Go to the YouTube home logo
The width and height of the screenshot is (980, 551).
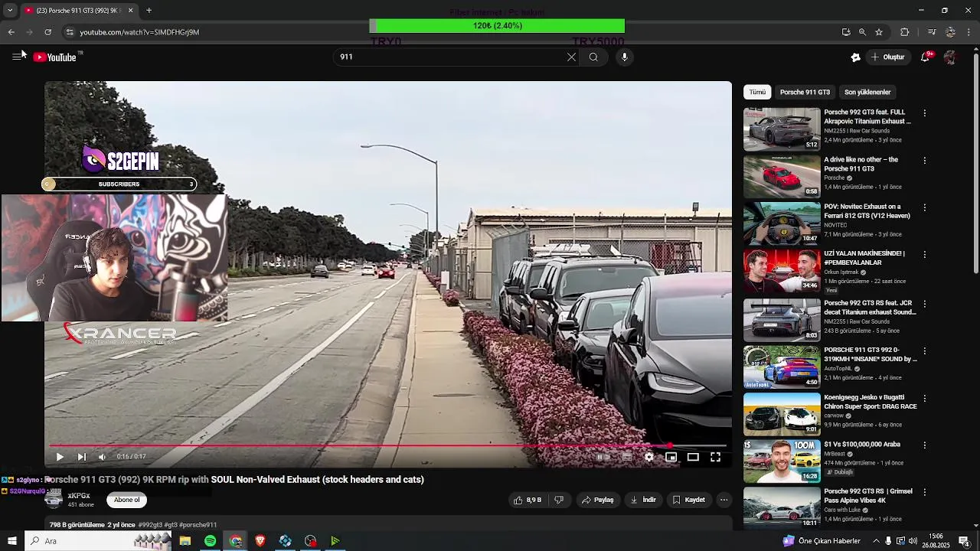55,57
